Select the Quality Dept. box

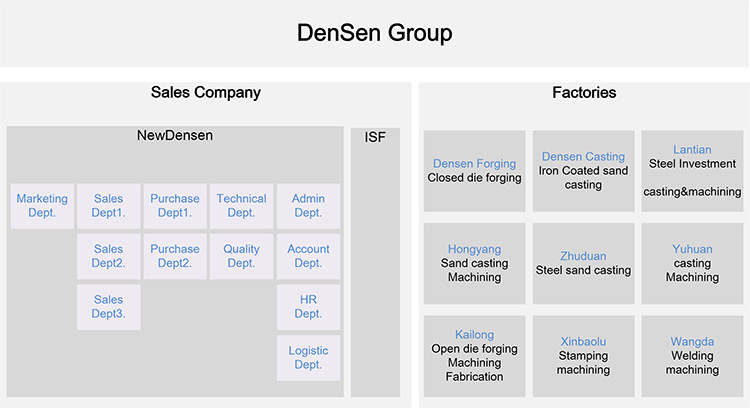(x=241, y=256)
